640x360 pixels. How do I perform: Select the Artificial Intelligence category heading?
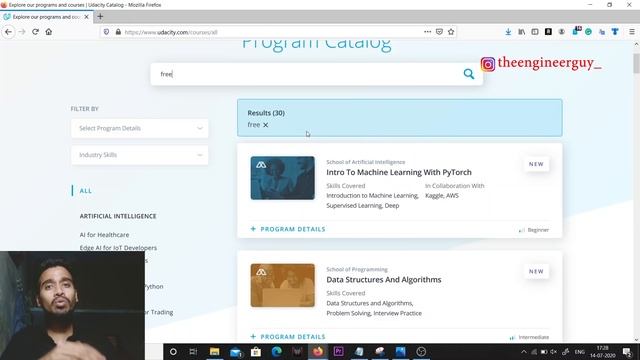pyautogui.click(x=118, y=216)
